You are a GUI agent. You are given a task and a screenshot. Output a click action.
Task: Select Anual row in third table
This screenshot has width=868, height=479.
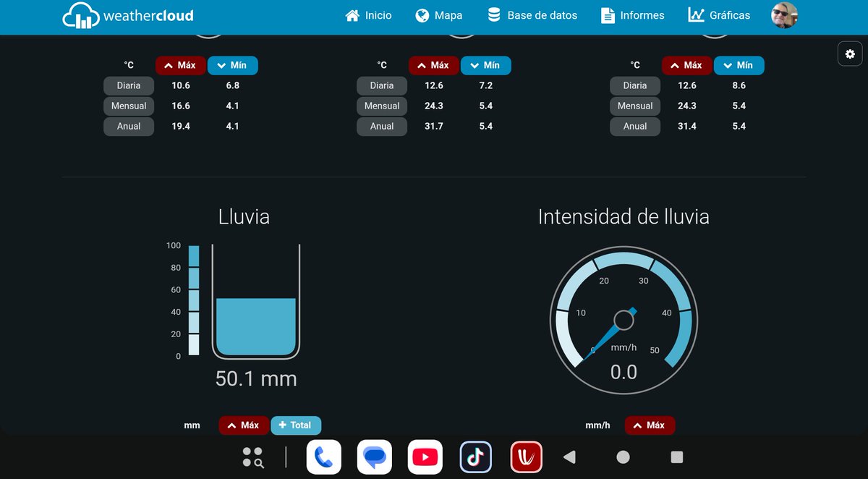click(x=635, y=126)
